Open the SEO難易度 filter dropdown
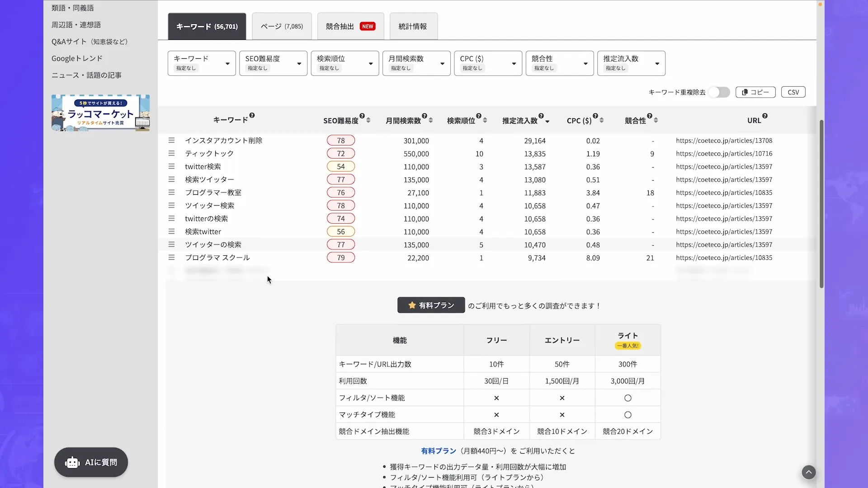The width and height of the screenshot is (868, 488). 273,63
